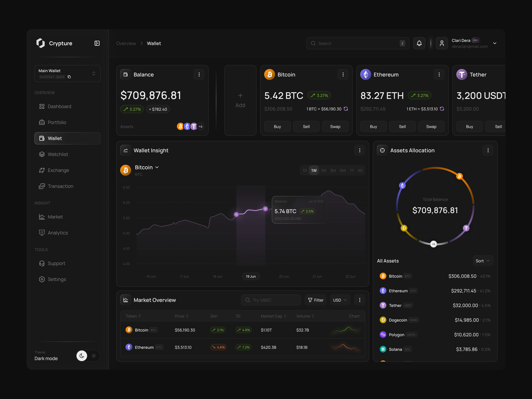Click the notification bell icon
532x399 pixels.
[419, 43]
